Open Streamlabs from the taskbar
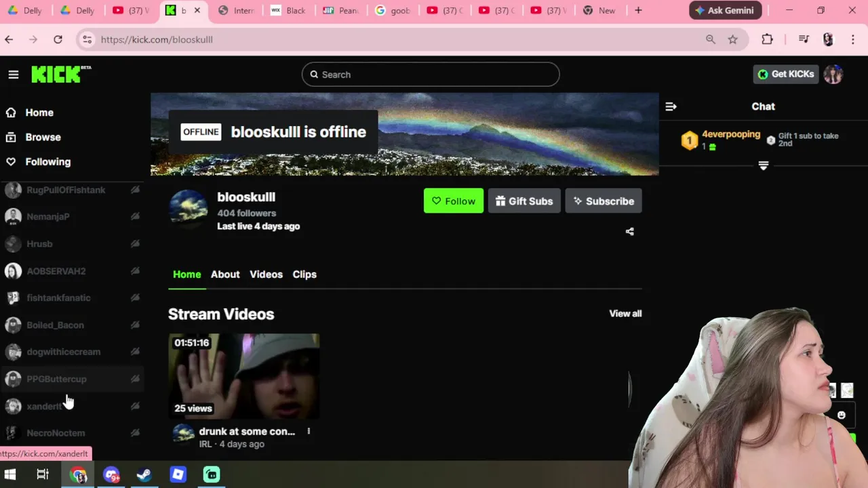 coord(212,474)
